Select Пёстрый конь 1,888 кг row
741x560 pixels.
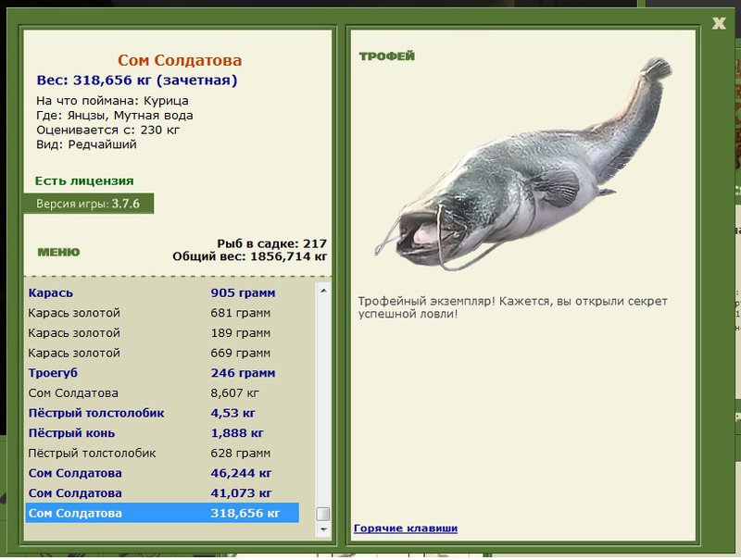(x=162, y=433)
